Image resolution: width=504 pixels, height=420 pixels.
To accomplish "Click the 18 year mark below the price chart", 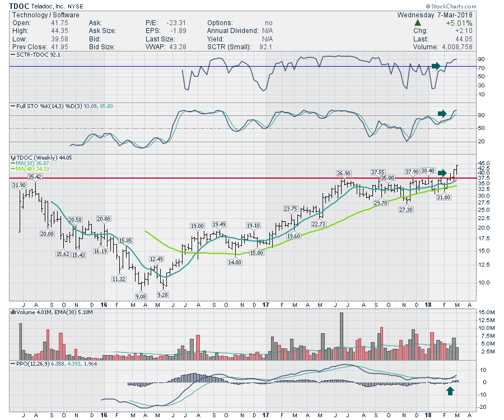I will tap(428, 305).
